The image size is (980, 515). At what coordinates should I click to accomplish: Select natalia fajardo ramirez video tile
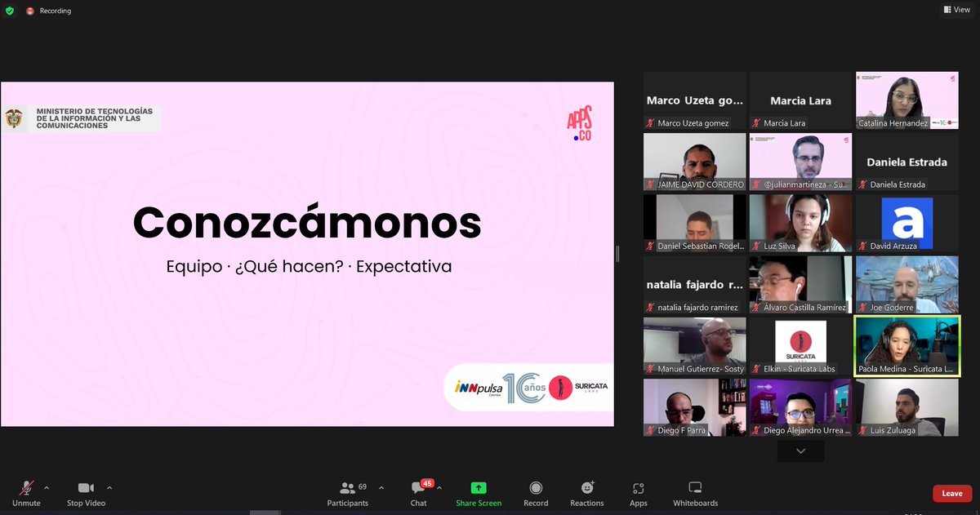(695, 285)
